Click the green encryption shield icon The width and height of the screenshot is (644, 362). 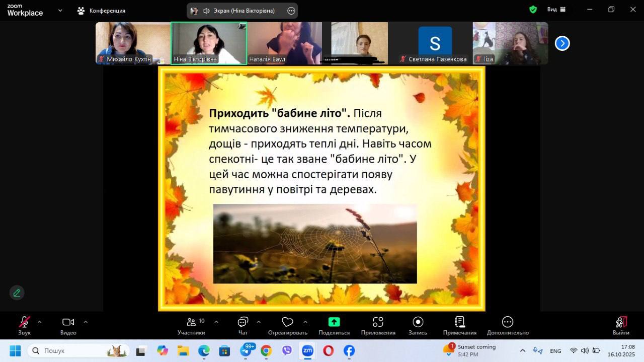pos(533,10)
